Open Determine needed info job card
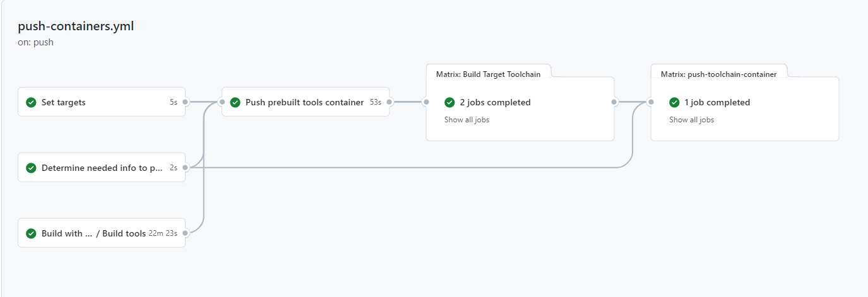Viewport: 868px width, 297px height. tap(102, 167)
